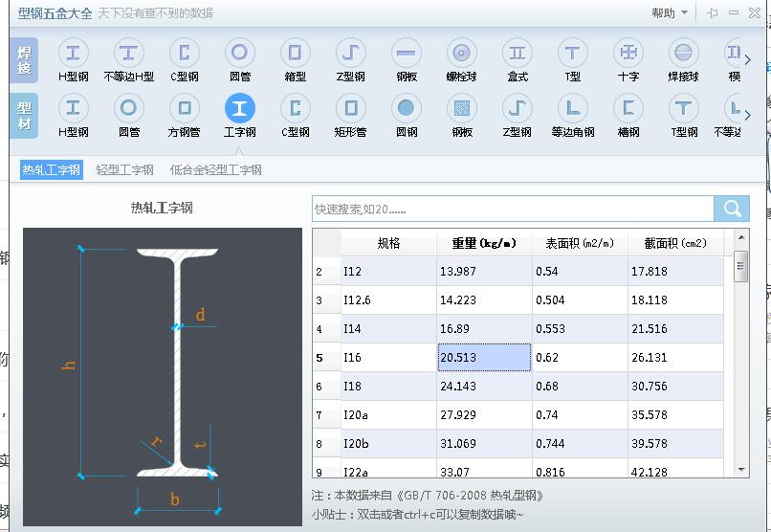
Task: Select 等边角钢 icon
Action: click(573, 108)
